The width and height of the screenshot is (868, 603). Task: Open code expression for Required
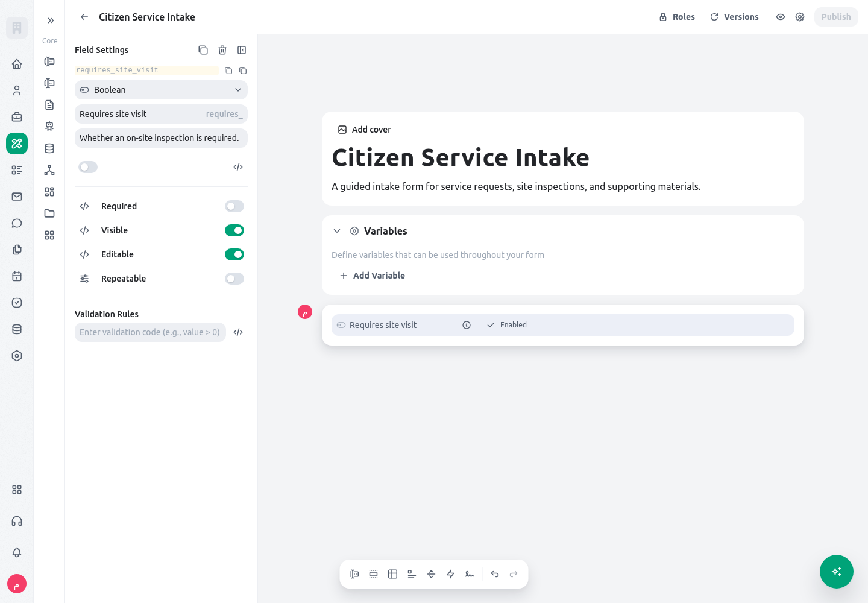click(x=84, y=206)
